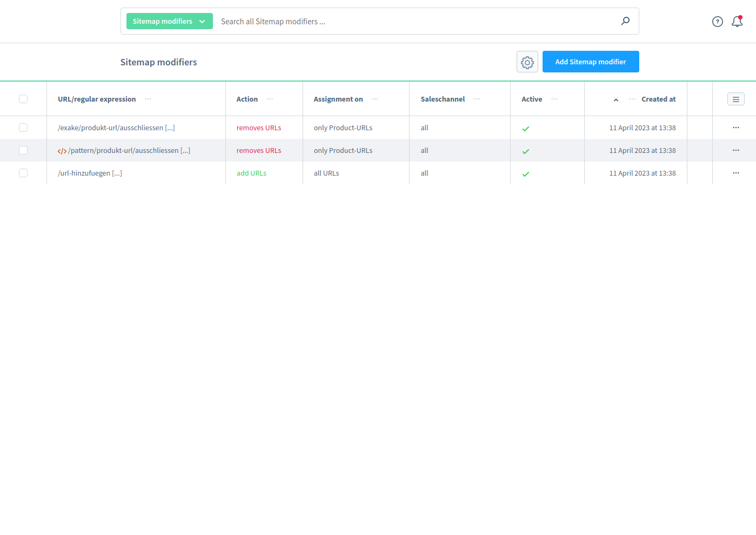
Task: Open the column settings list icon
Action: pyautogui.click(x=736, y=99)
